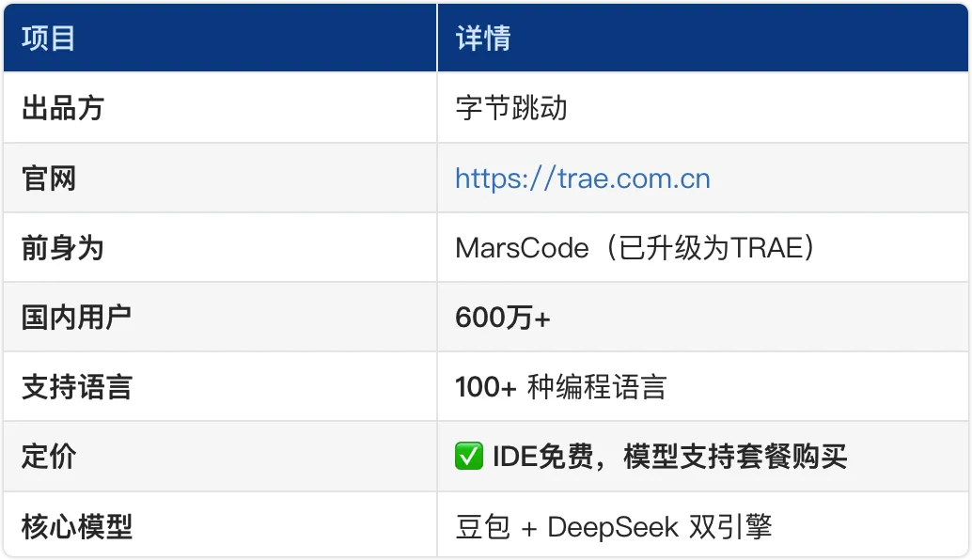Select the 出品方 row label
This screenshot has width=972, height=560.
pos(62,108)
